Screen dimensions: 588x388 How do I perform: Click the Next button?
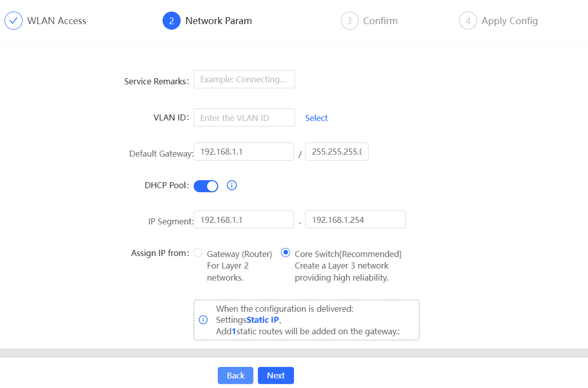click(275, 375)
